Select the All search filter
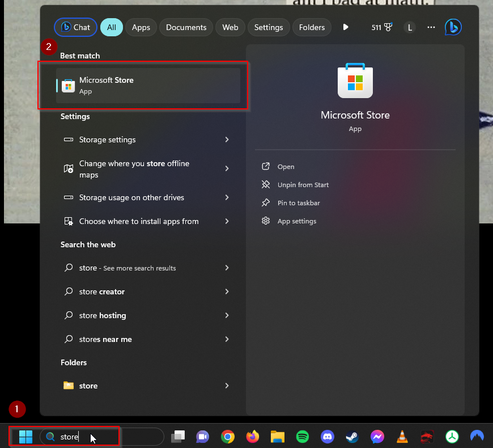Image resolution: width=493 pixels, height=448 pixels. [x=112, y=27]
